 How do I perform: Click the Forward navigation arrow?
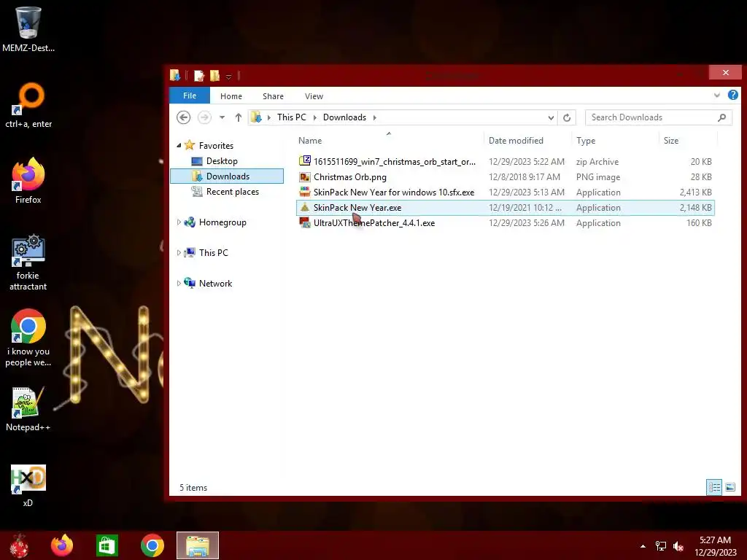[204, 117]
